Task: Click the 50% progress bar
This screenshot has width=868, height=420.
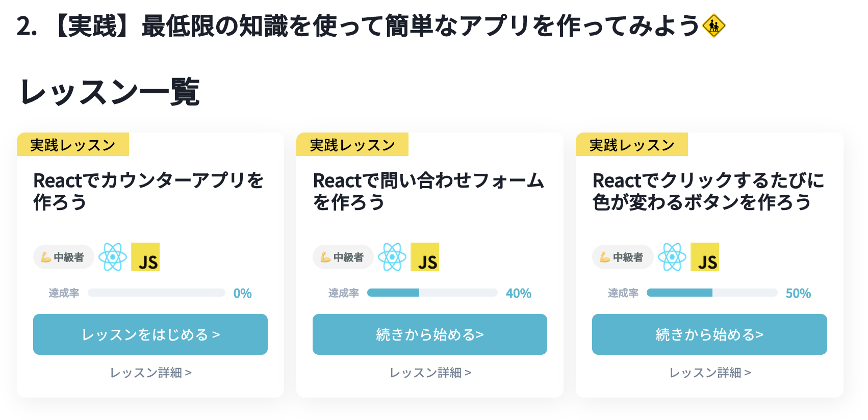Action: 711,293
